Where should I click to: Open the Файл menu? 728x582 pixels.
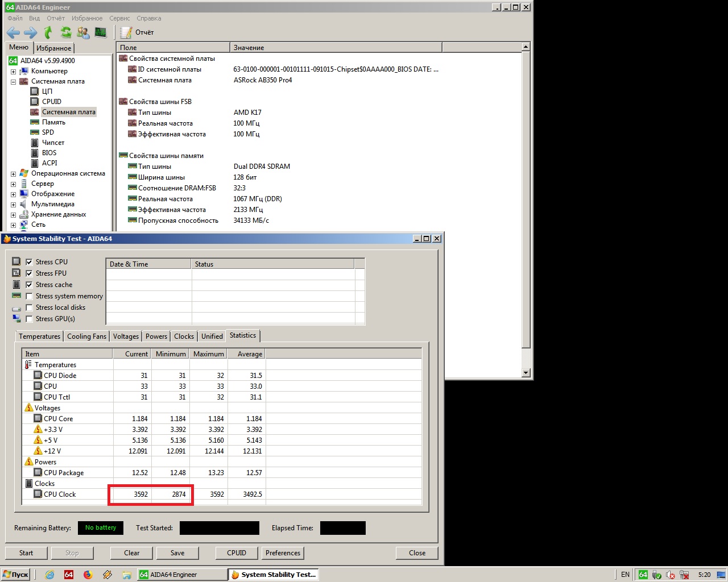(x=15, y=18)
